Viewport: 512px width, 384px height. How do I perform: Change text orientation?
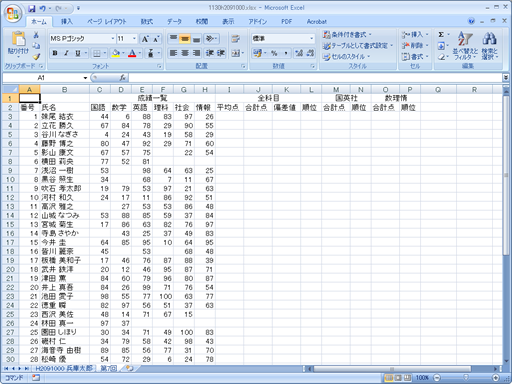click(x=211, y=39)
